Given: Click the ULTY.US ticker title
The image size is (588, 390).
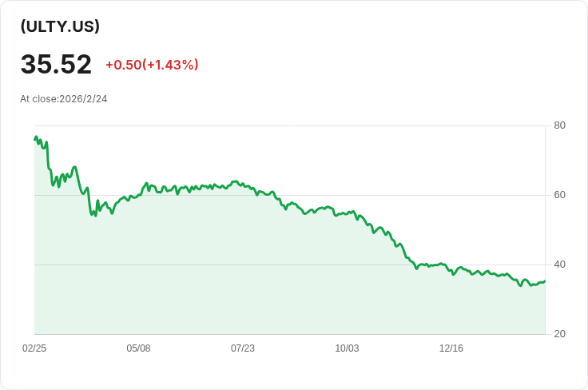Looking at the screenshot, I should click(x=60, y=26).
